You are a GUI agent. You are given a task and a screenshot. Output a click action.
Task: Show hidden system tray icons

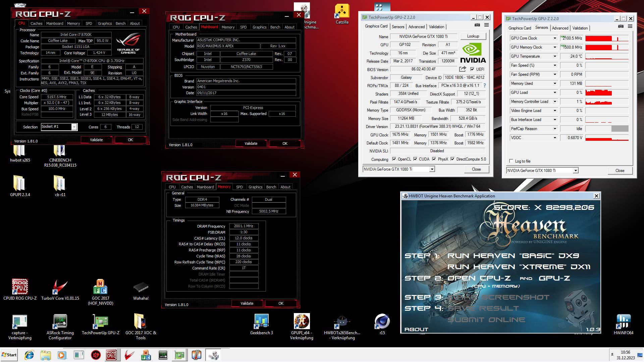[x=612, y=355]
